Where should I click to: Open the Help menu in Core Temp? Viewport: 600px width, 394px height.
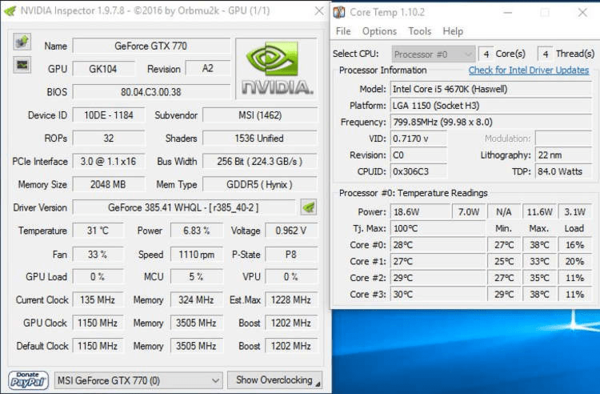click(x=453, y=31)
